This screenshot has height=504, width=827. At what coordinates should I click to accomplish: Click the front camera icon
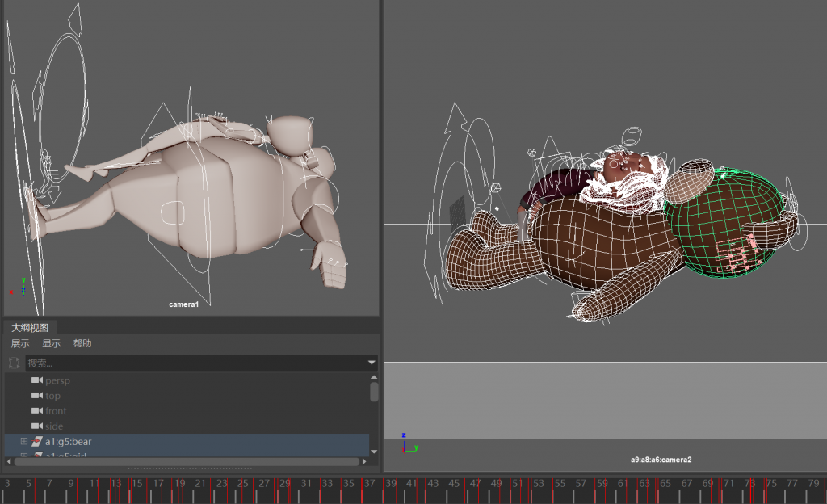tap(36, 411)
